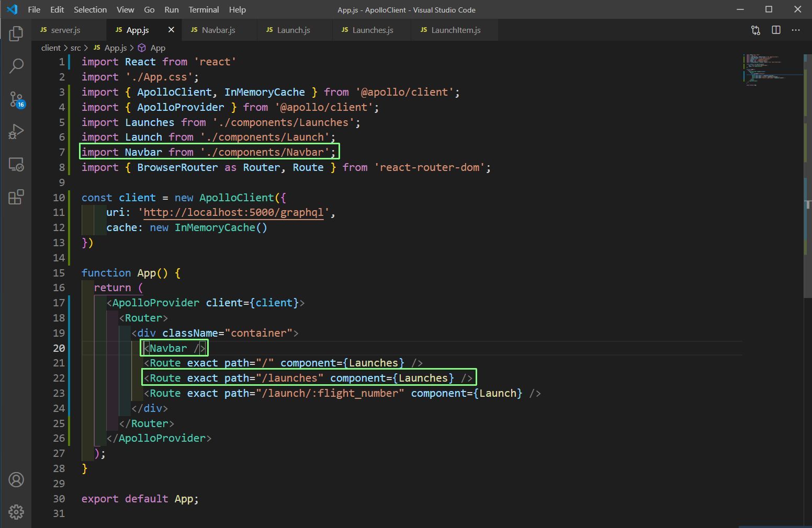Open the More Actions ellipsis menu
812x528 pixels.
point(796,30)
